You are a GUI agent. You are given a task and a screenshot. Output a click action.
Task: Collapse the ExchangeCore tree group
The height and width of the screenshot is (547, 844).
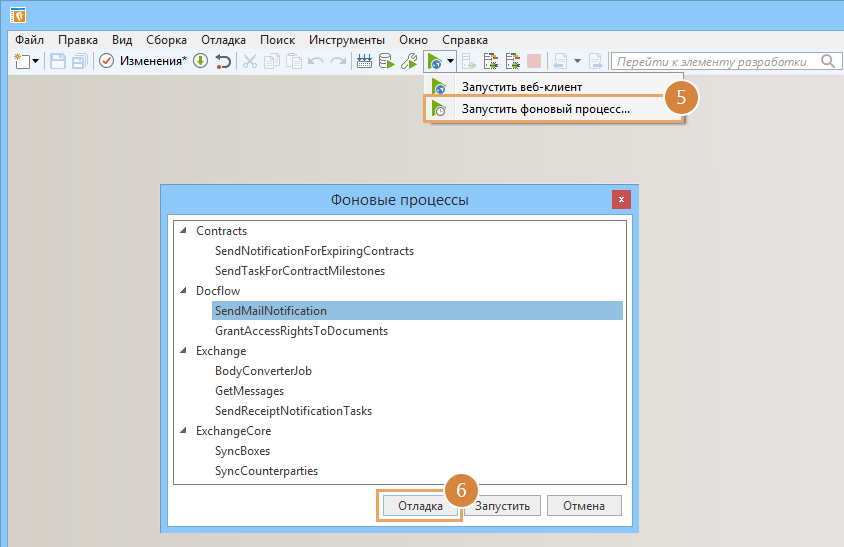[x=183, y=431]
